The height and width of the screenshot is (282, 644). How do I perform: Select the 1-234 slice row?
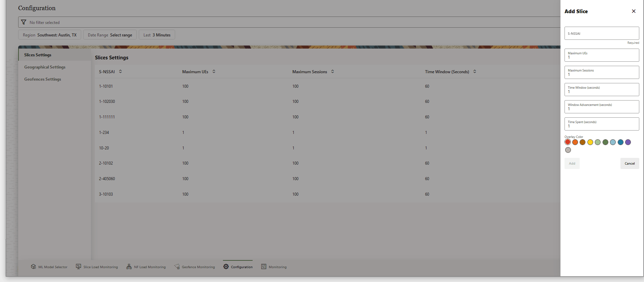[x=328, y=133]
